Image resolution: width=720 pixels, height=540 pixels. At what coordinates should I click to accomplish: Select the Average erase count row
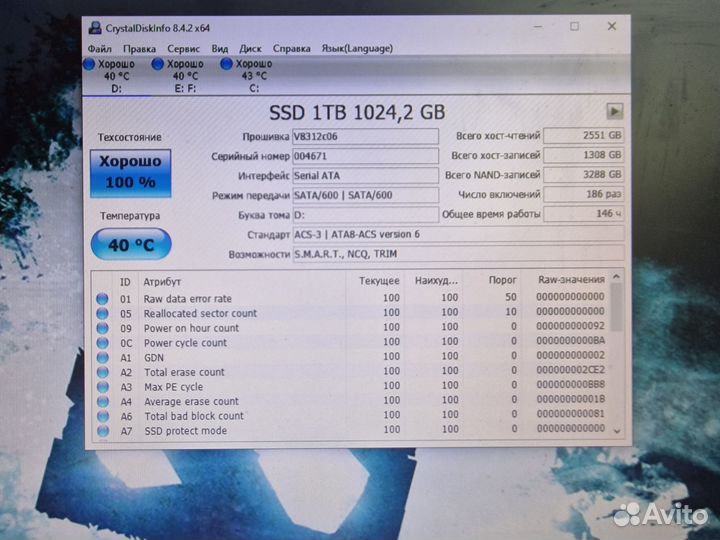point(351,401)
